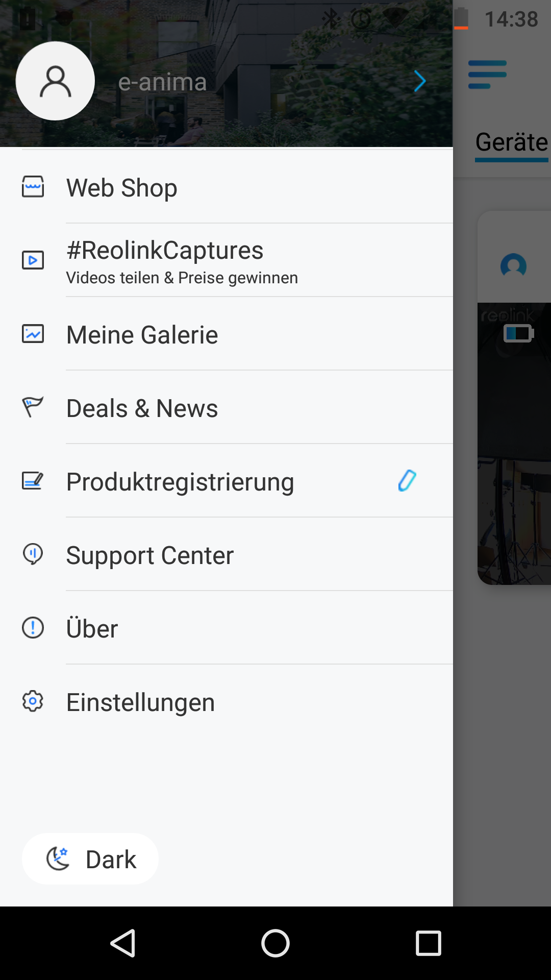Open the Web Shop menu entry
This screenshot has width=551, height=980.
coord(122,188)
